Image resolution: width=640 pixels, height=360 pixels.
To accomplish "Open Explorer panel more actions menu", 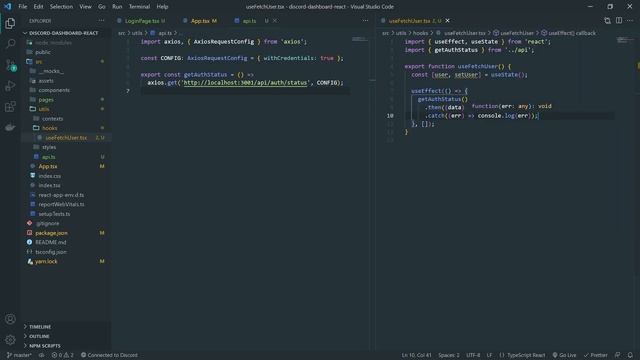I will coord(101,20).
